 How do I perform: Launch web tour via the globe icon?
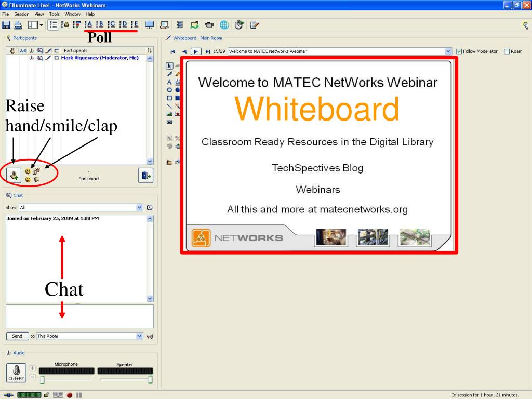click(224, 25)
